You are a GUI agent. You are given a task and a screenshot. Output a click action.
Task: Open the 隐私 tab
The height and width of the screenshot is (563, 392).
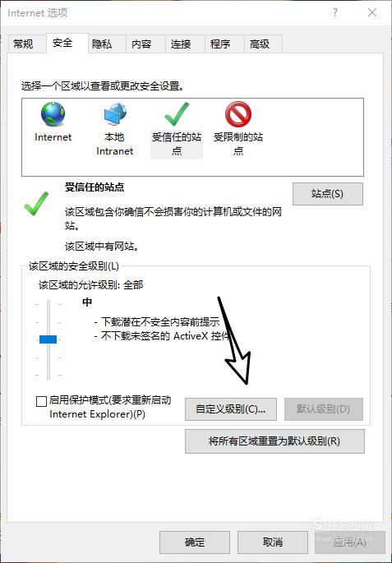click(102, 44)
